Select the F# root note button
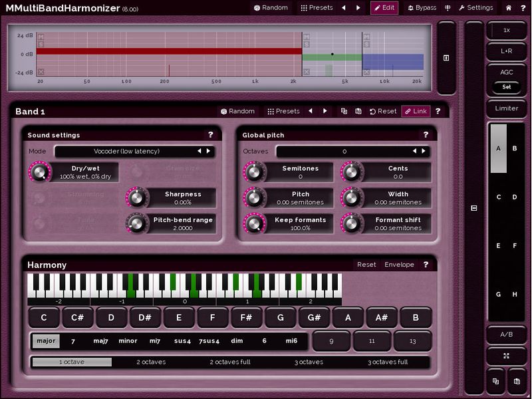The image size is (532, 399). [x=246, y=318]
